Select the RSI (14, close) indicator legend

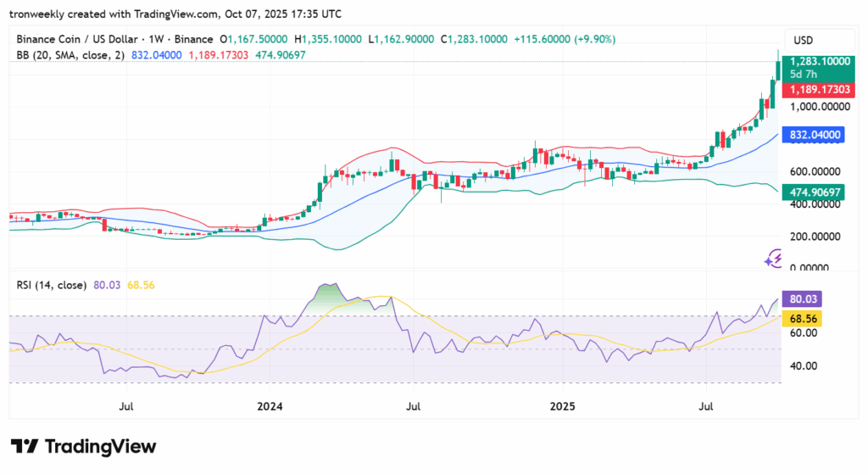click(x=51, y=286)
